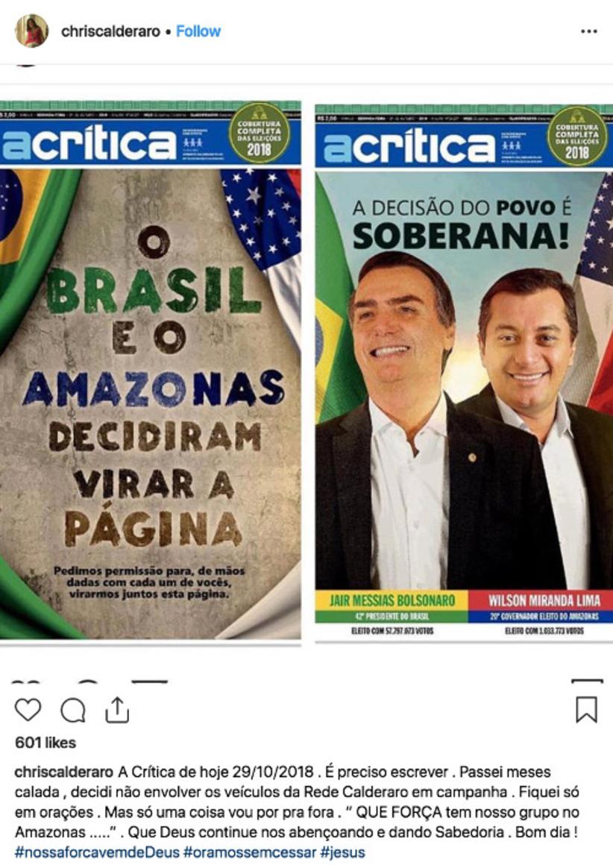Open chriscalderaro username in the post header
The image size is (613, 868).
pos(111,31)
